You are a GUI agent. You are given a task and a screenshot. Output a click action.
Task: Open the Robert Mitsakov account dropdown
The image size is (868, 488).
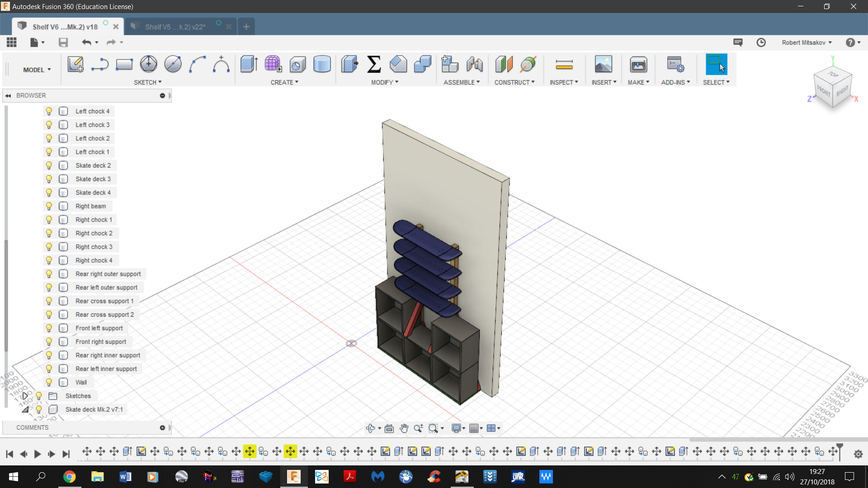[807, 42]
